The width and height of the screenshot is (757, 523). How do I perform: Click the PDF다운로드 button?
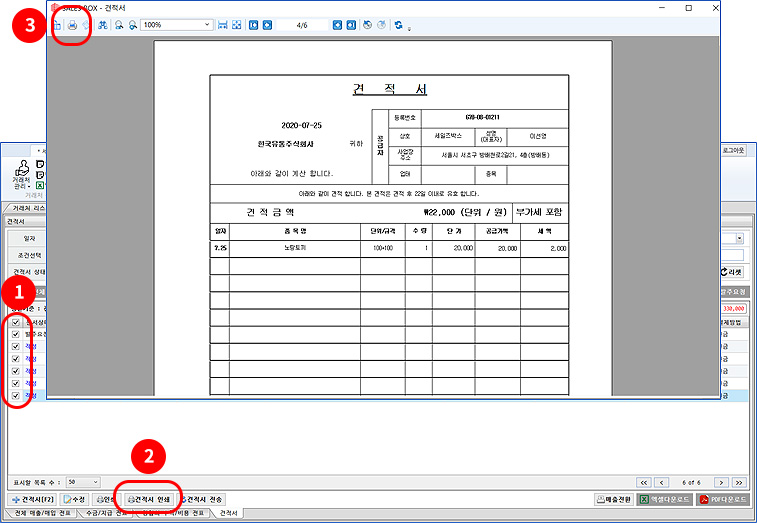pos(724,498)
